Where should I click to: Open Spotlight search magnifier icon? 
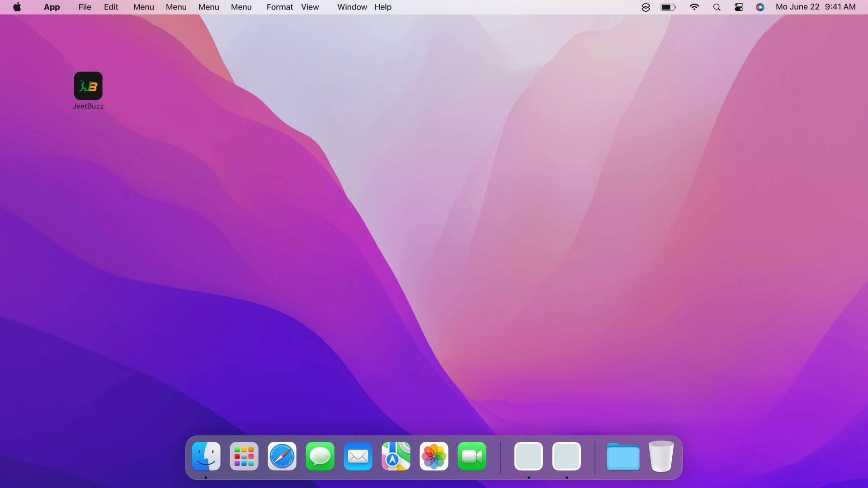tap(717, 7)
